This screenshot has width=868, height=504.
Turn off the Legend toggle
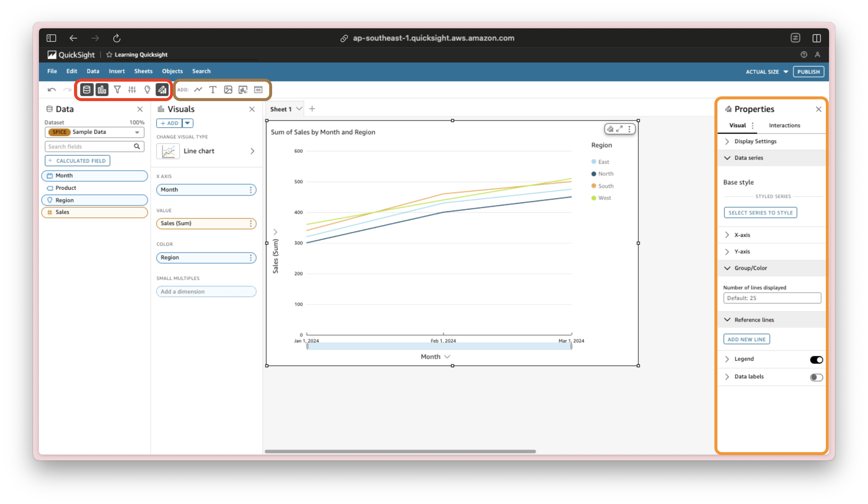816,360
